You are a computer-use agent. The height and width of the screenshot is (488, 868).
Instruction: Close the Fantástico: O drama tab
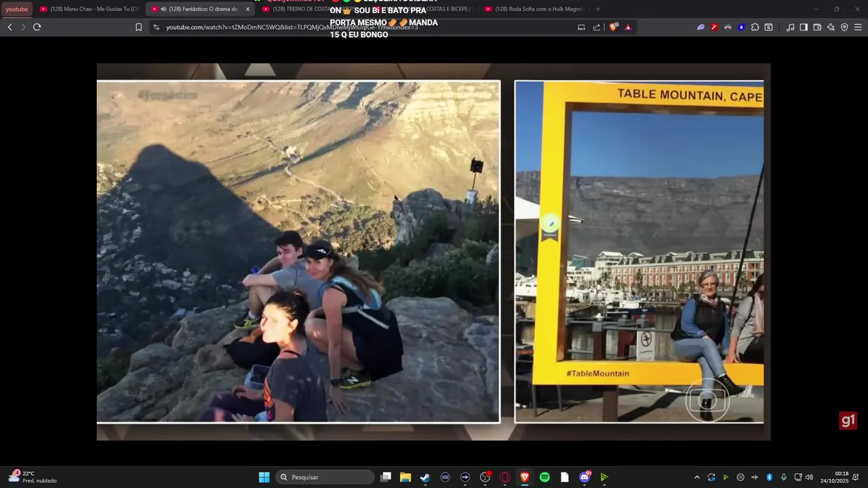point(248,9)
